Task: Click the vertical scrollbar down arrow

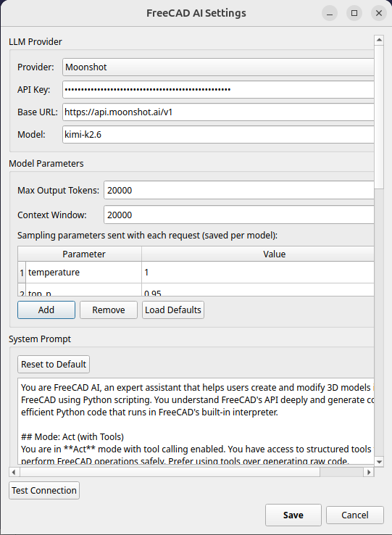Action: tap(379, 462)
